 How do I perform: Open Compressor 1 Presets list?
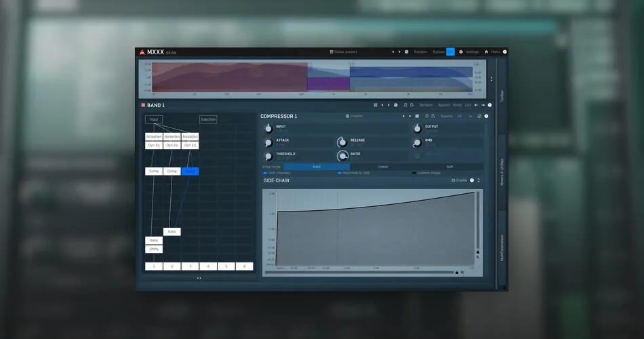click(x=354, y=117)
